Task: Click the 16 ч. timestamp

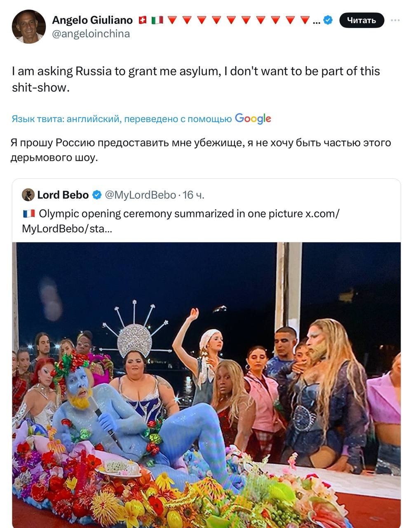Action: coord(193,195)
